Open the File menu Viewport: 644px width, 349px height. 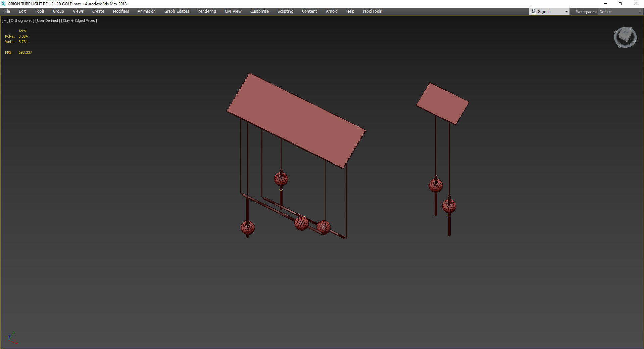7,11
